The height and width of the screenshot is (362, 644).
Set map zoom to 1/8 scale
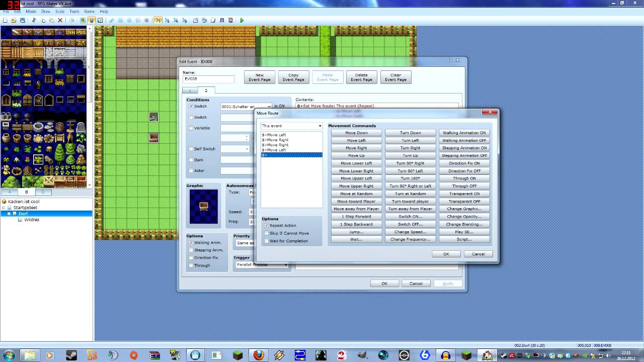184,20
